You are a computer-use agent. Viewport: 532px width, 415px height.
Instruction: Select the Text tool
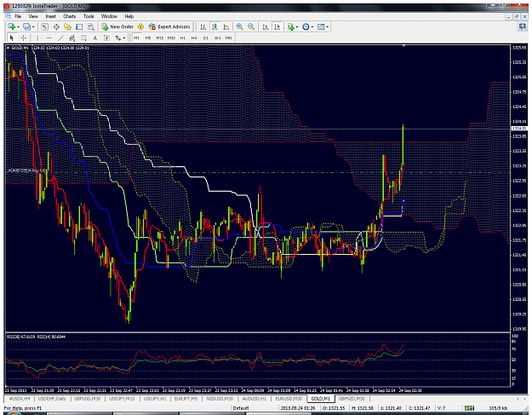(x=95, y=37)
